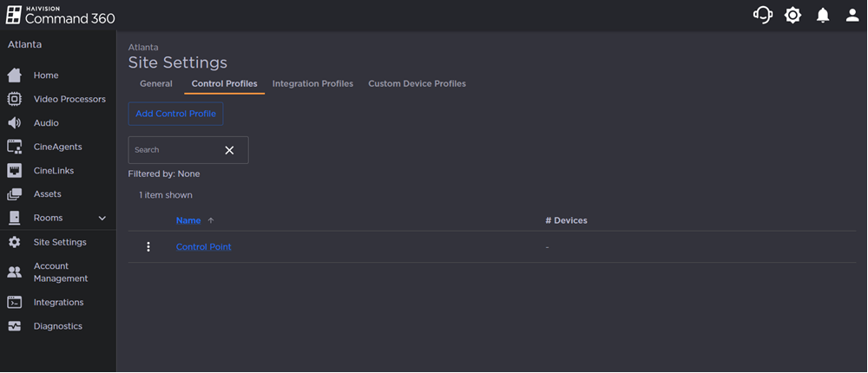The image size is (868, 373).
Task: Open the Control Point profile link
Action: point(204,247)
